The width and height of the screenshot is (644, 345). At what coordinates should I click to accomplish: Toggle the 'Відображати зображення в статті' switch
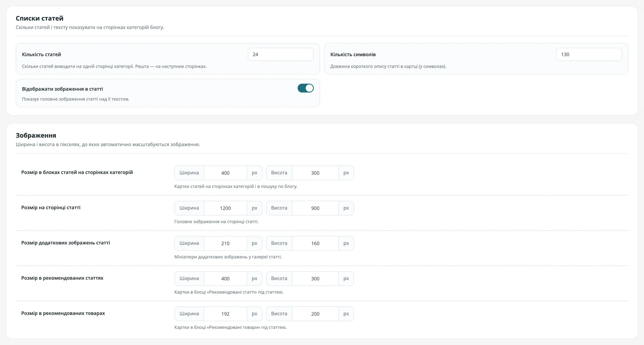(305, 88)
